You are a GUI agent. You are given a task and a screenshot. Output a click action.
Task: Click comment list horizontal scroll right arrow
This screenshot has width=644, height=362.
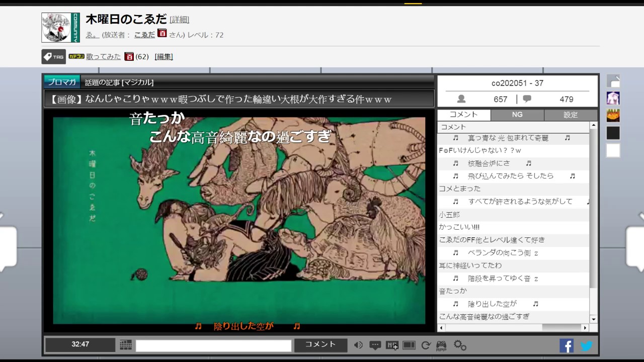585,328
